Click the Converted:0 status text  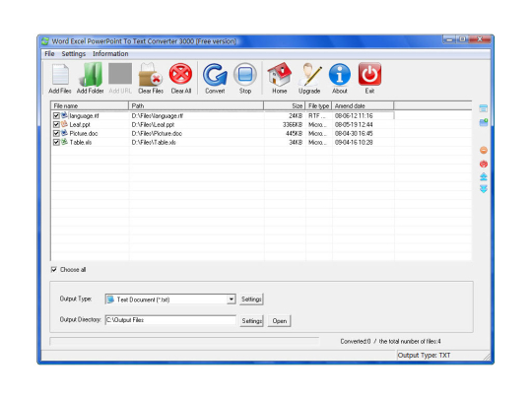[356, 341]
